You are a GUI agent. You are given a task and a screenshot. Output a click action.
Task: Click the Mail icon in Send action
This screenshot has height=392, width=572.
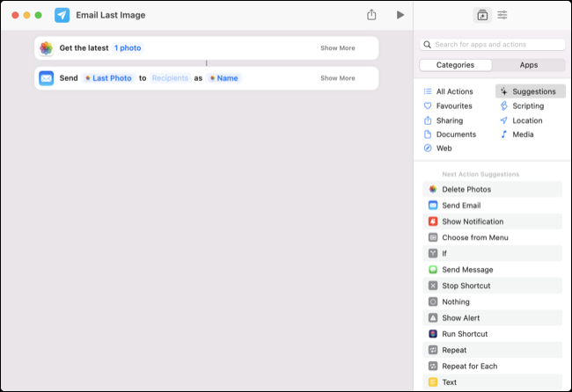click(46, 78)
